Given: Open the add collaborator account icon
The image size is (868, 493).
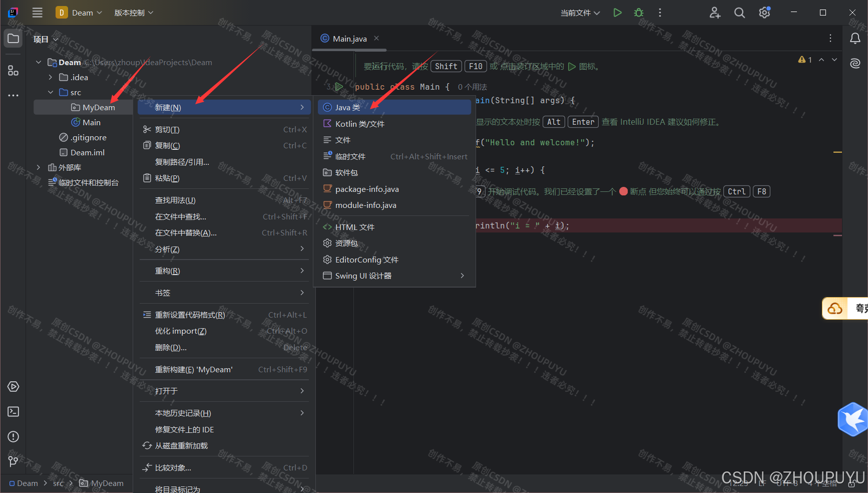Looking at the screenshot, I should (x=715, y=13).
